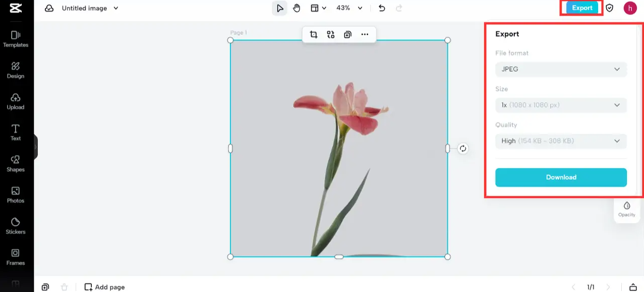Screen dimensions: 644x292
Task: Open the Frames sidebar panel
Action: 16,257
